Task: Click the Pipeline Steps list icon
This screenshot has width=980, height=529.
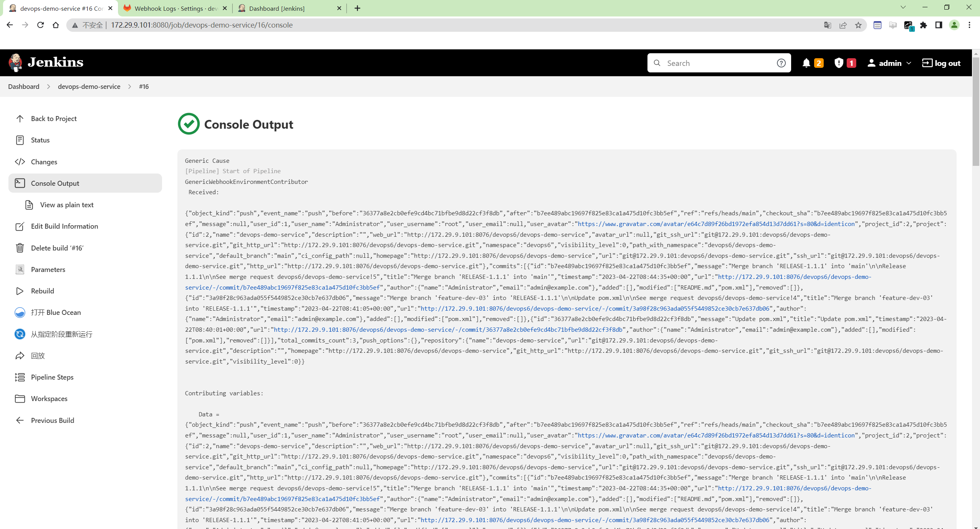Action: (20, 377)
